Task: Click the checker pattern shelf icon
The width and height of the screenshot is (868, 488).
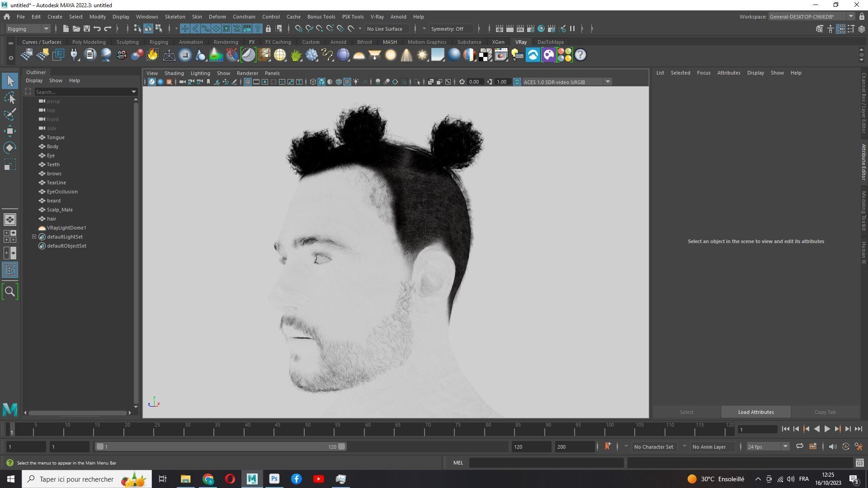Action: [486, 55]
